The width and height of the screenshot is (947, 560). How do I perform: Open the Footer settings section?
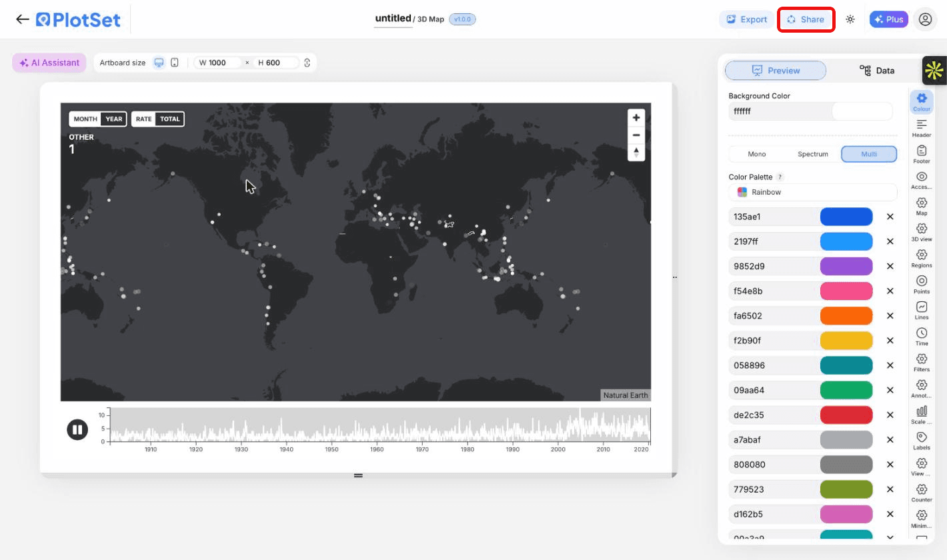(922, 155)
